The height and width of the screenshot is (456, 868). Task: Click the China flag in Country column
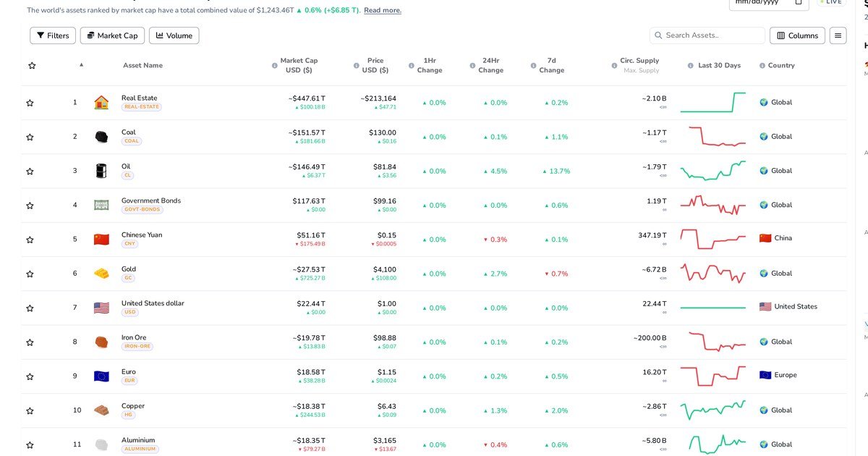(765, 238)
